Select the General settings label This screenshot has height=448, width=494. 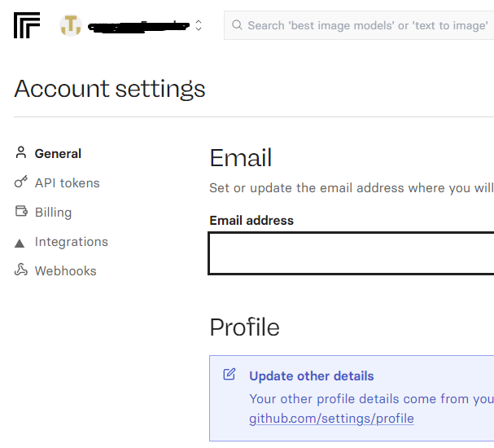point(58,153)
